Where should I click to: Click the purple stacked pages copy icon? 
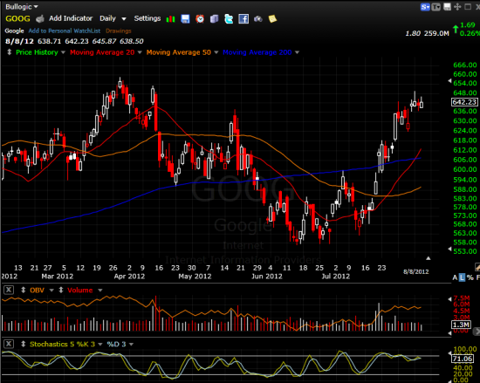(x=214, y=19)
